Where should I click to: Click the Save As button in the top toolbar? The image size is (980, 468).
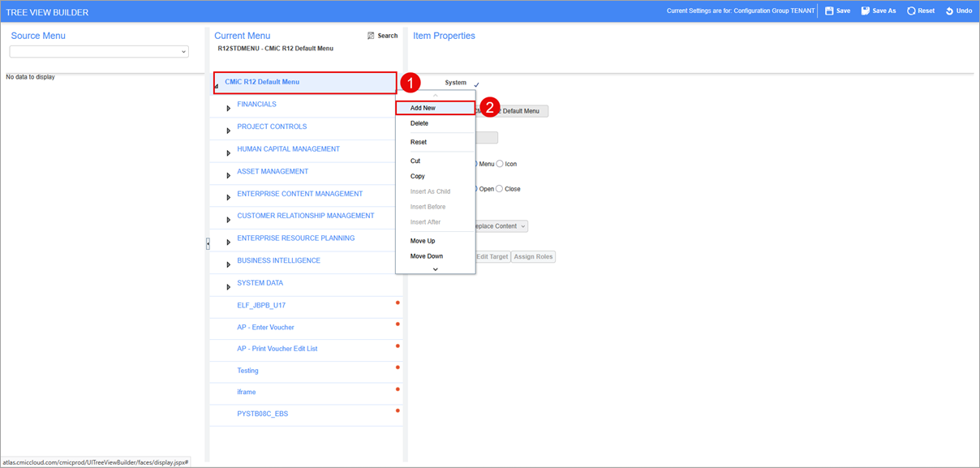click(879, 11)
